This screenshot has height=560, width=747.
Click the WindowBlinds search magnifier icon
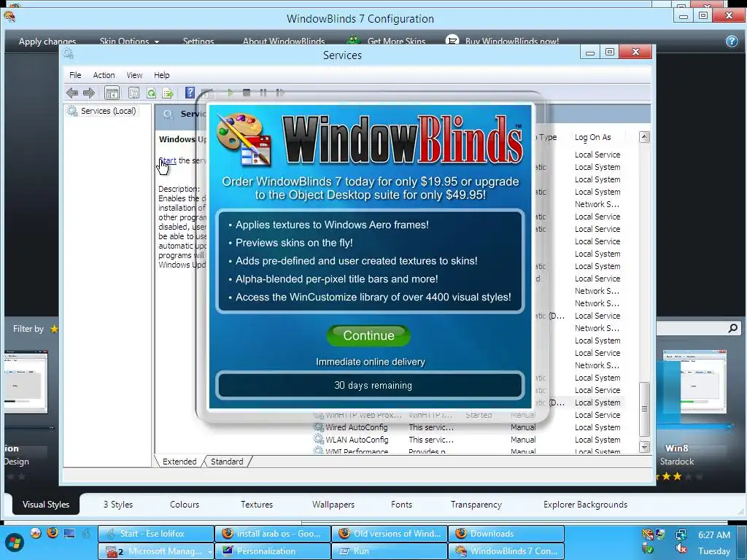(732, 328)
